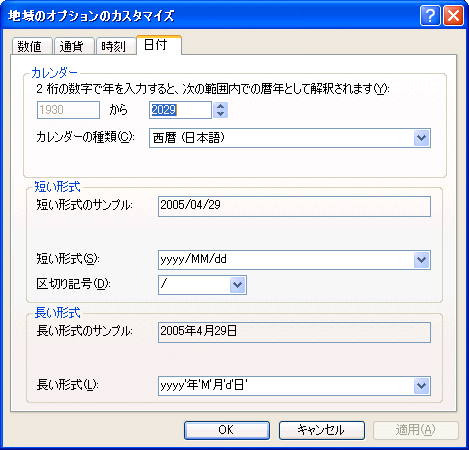Open the 長い形式 format dropdown arrow
The width and height of the screenshot is (469, 450).
click(x=421, y=386)
